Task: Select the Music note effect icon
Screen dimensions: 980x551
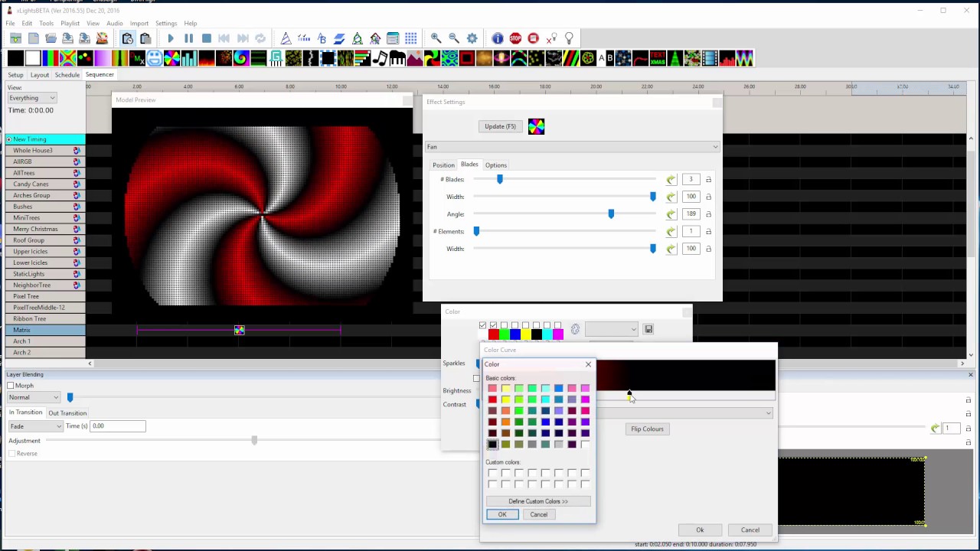Action: click(x=380, y=59)
